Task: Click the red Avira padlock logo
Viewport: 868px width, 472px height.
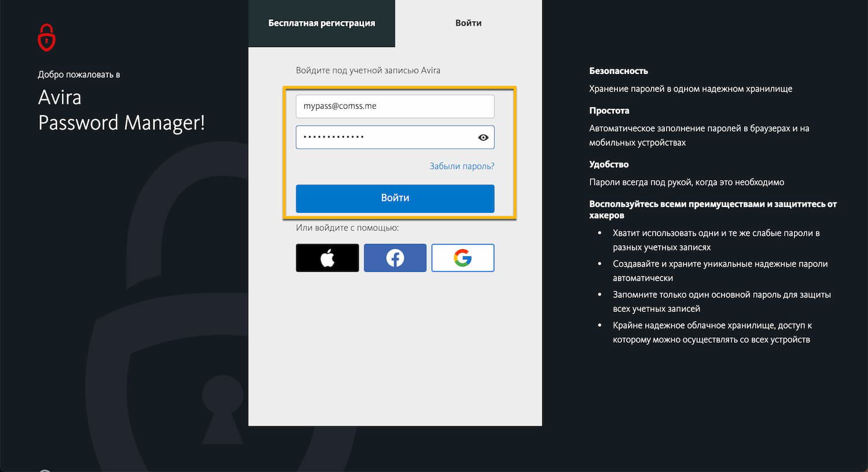Action: (x=46, y=38)
